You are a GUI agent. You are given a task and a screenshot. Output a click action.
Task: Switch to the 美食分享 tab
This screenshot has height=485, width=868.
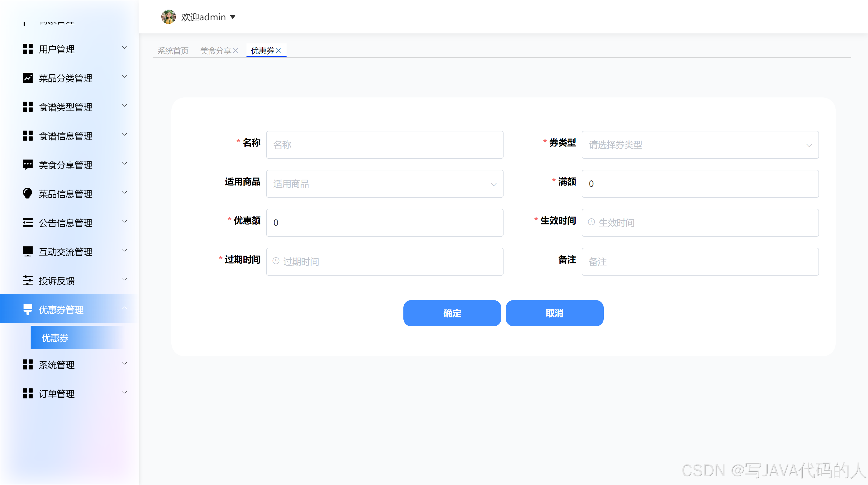(216, 51)
